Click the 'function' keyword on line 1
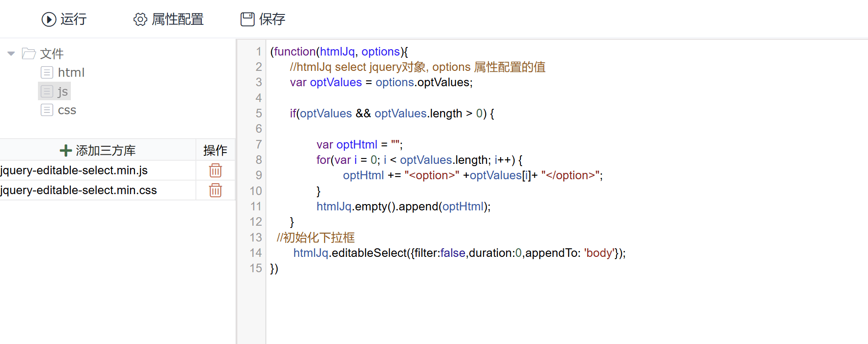 coord(295,51)
